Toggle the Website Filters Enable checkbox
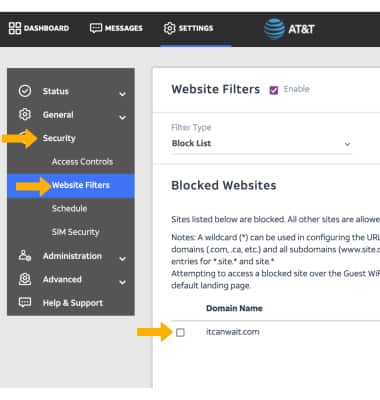 tap(274, 90)
